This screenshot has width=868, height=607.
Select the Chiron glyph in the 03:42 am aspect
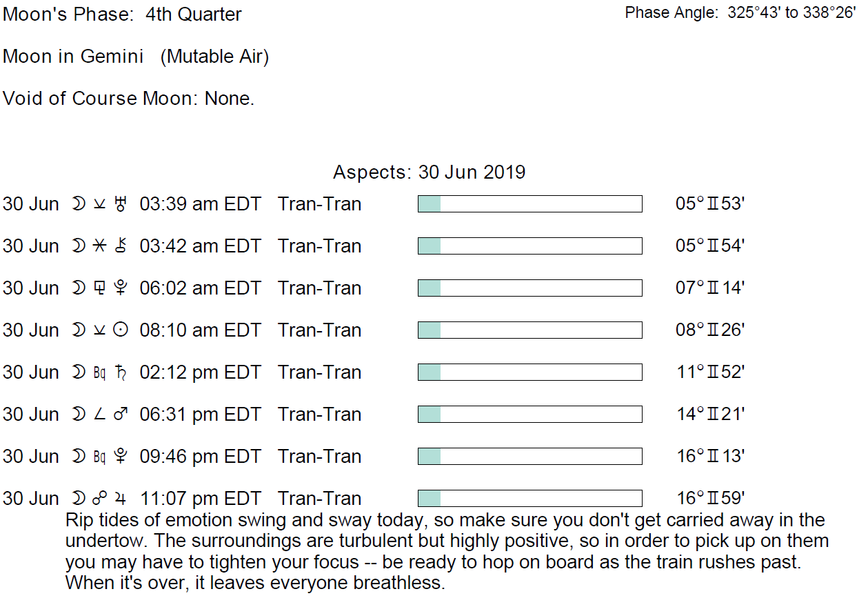122,246
